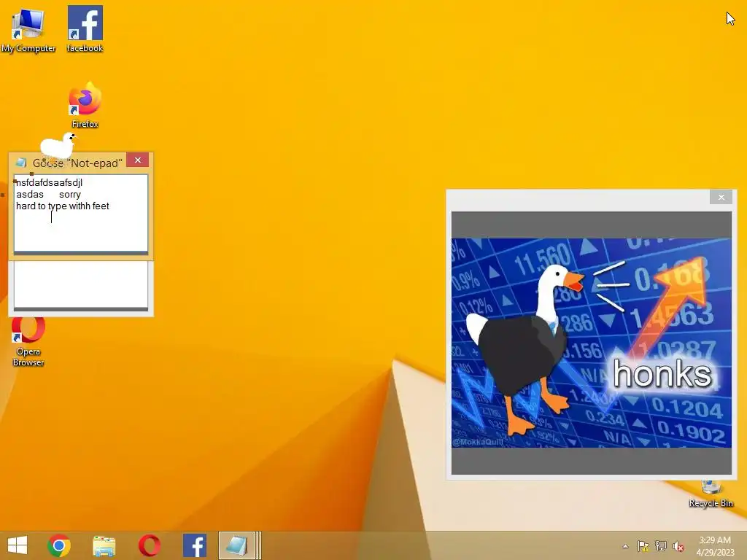Open the facebook desktop shortcut
The width and height of the screenshot is (747, 560).
click(x=85, y=28)
